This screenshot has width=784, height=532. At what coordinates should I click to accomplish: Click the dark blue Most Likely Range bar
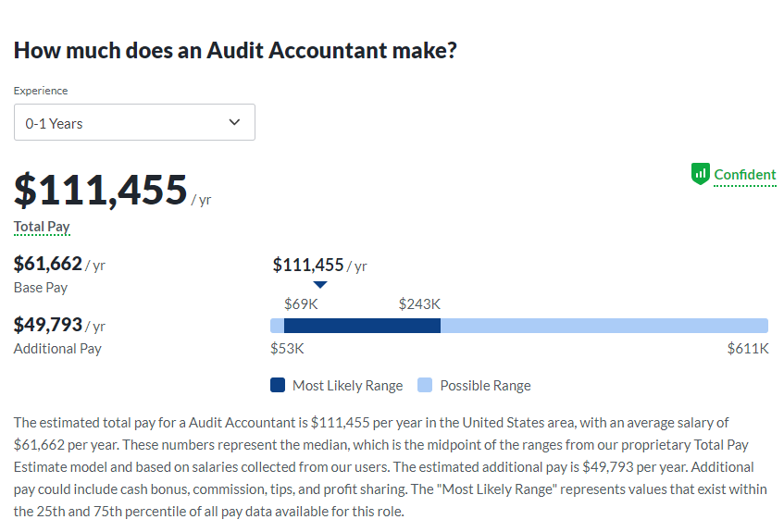(x=362, y=326)
